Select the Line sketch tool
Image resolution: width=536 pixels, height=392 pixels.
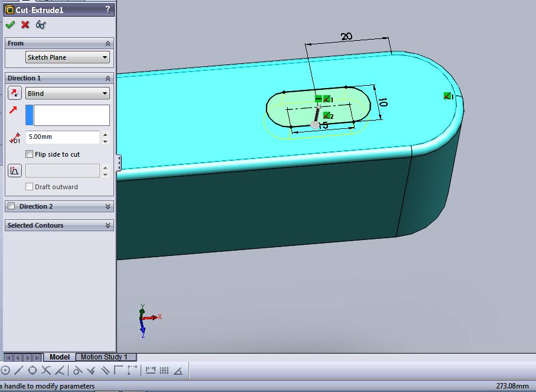tap(19, 370)
